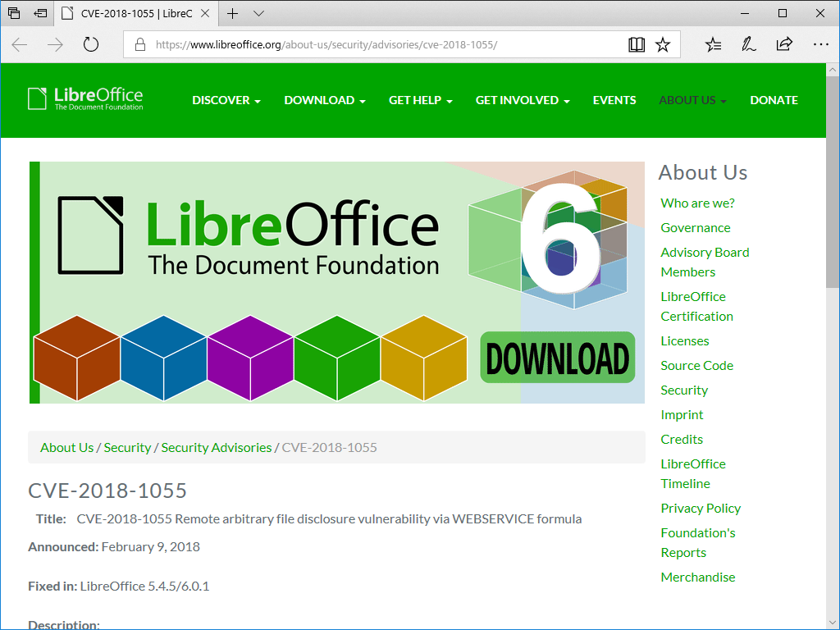Go back with the browser back arrow
The width and height of the screenshot is (840, 630).
click(20, 44)
